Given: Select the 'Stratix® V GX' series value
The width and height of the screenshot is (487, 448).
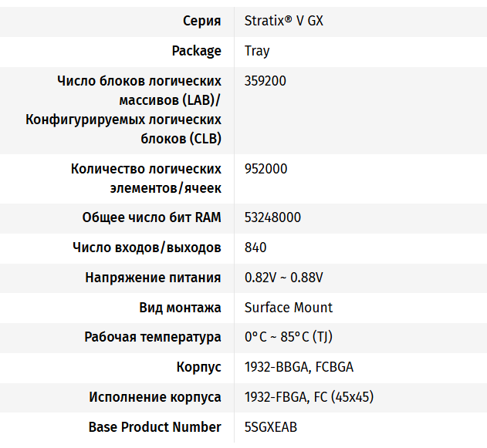Looking at the screenshot, I should [283, 21].
